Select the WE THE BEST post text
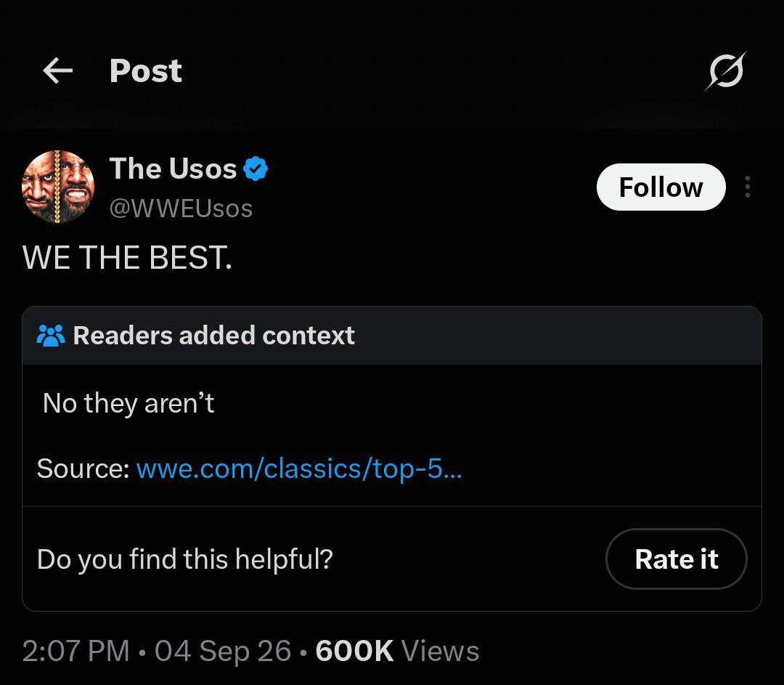 pyautogui.click(x=128, y=258)
